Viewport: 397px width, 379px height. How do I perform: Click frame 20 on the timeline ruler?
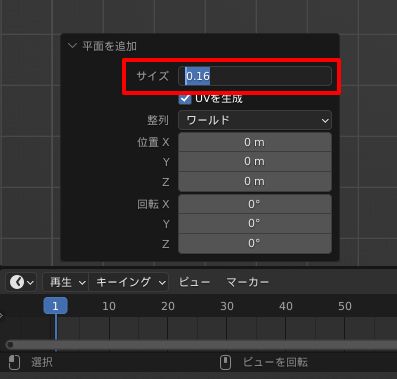pos(168,306)
